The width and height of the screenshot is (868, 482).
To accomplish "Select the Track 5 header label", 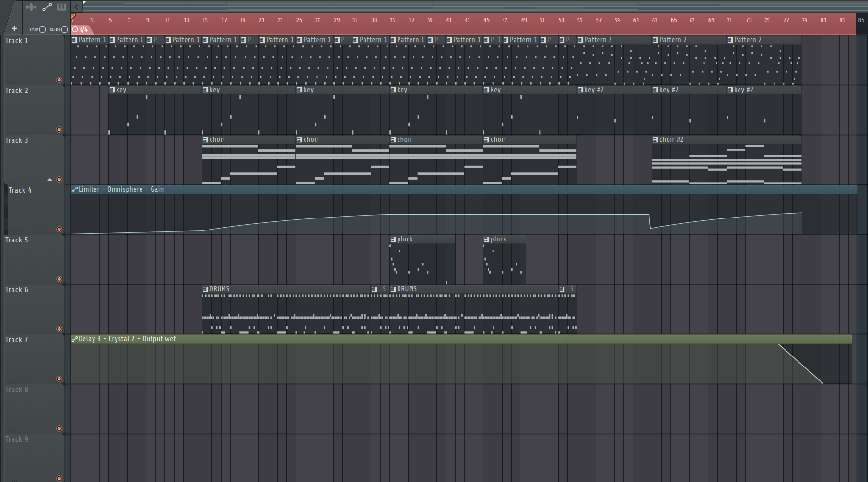I will click(17, 240).
